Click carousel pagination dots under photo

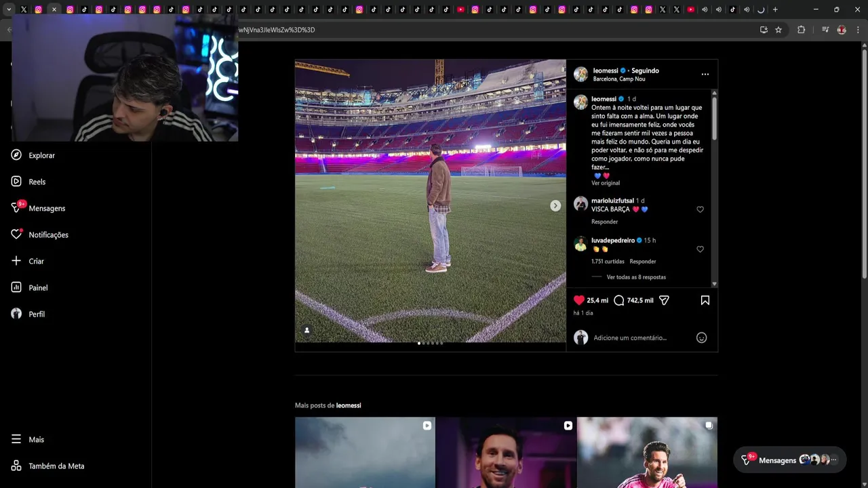coord(430,343)
